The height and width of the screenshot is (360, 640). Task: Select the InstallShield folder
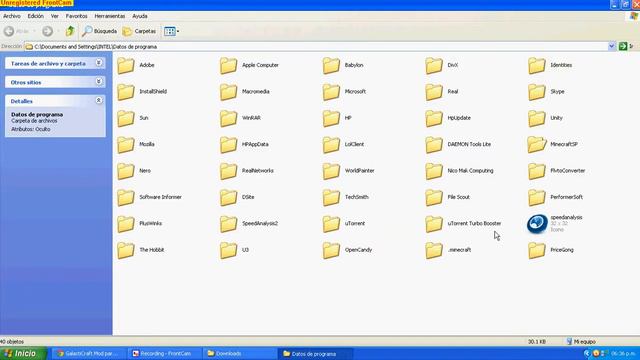142,92
